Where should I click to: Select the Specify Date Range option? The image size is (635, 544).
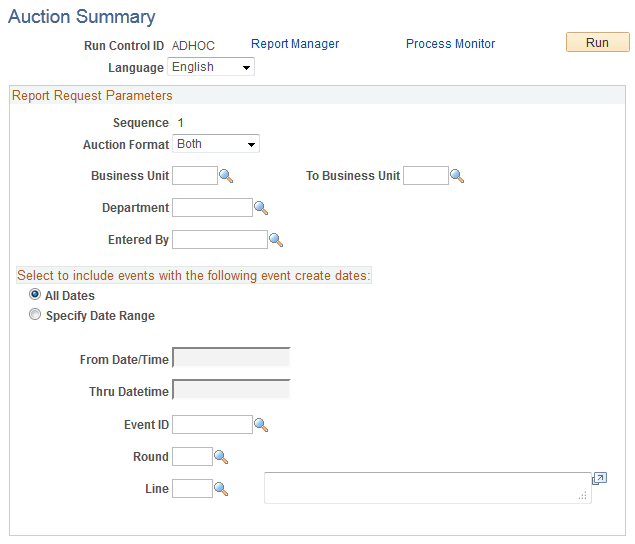pos(35,314)
